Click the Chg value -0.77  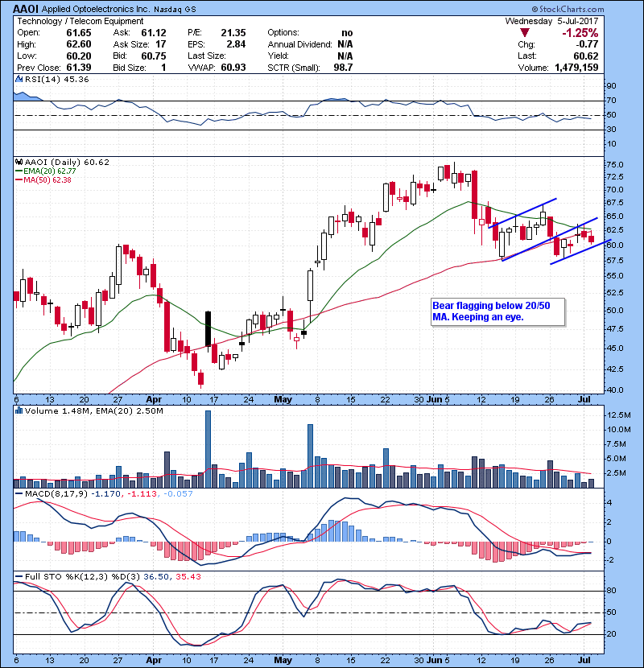click(587, 44)
